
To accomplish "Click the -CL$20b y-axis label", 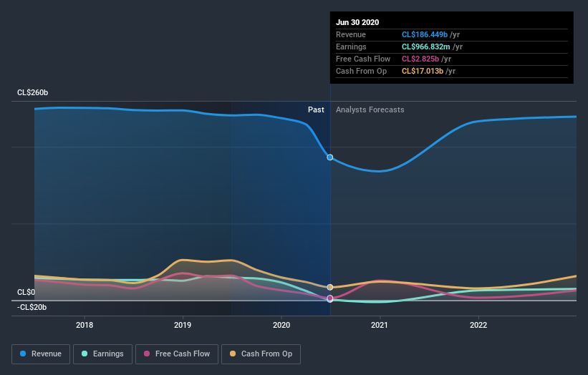I will 32,307.
